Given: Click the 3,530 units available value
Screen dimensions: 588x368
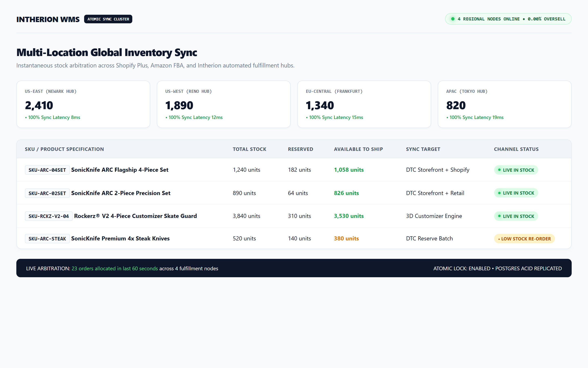Looking at the screenshot, I should point(349,216).
